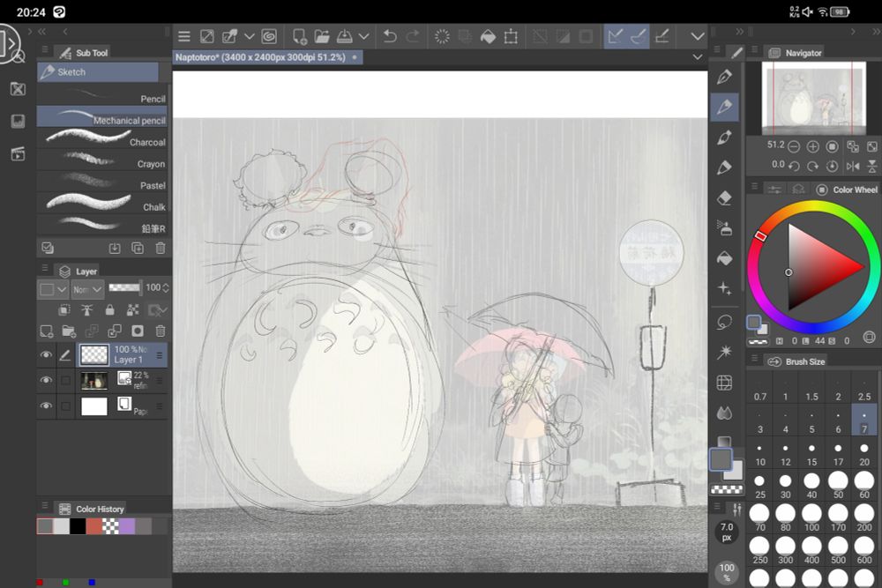Open the dropdown arrow next to Save
The height and width of the screenshot is (588, 882).
[364, 37]
